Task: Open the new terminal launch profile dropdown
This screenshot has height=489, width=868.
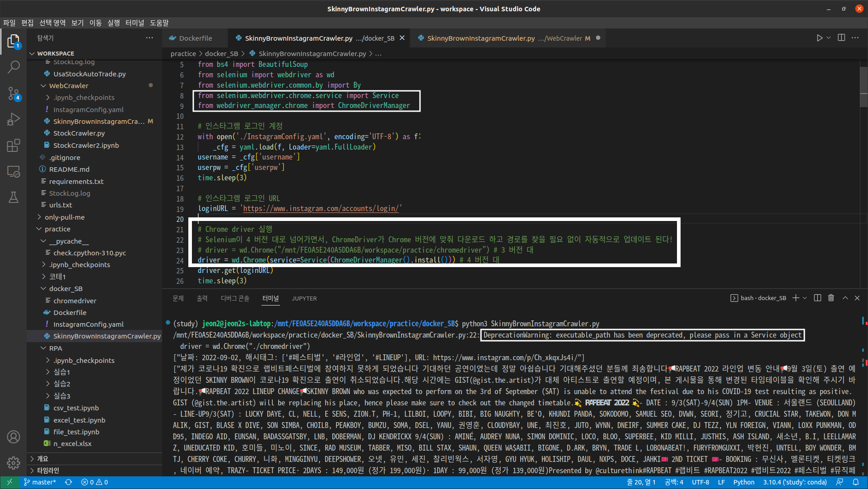Action: (x=805, y=298)
